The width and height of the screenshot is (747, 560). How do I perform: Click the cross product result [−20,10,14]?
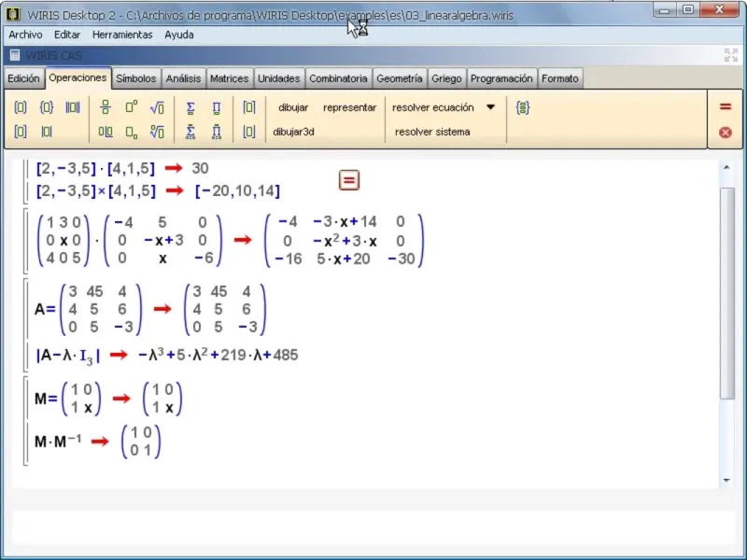coord(238,191)
